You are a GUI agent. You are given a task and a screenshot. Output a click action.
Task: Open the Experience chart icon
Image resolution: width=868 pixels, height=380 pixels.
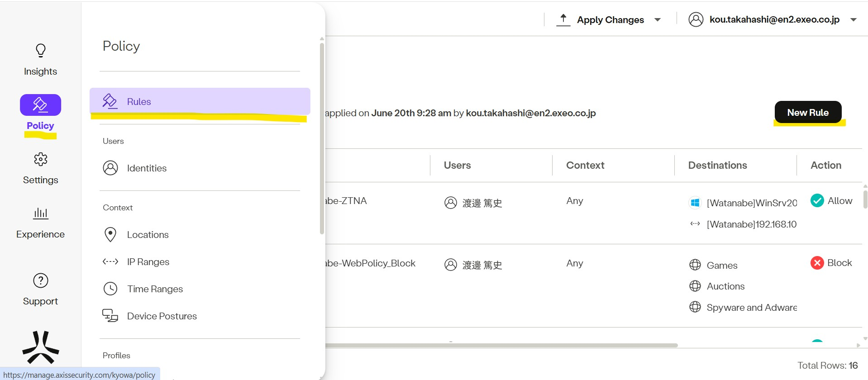[40, 213]
